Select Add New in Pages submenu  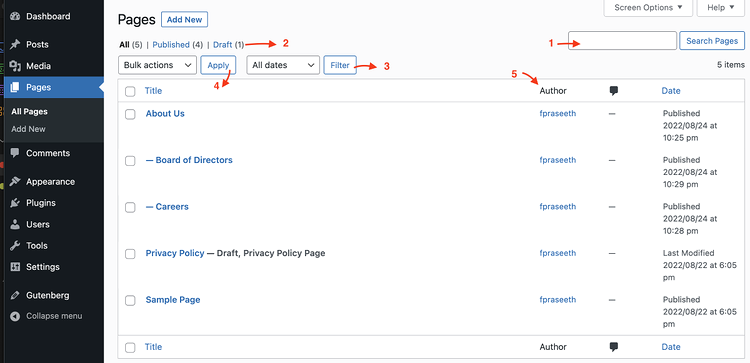tap(28, 129)
